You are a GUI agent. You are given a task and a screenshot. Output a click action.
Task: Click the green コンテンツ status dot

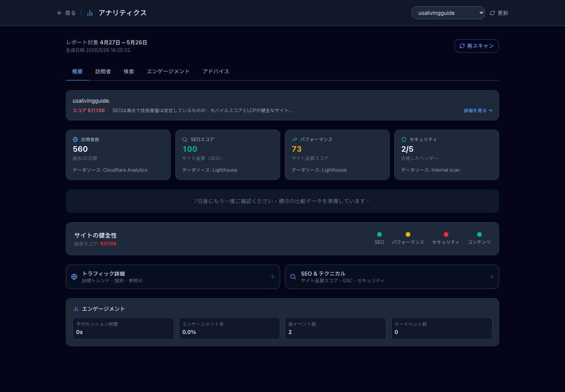(479, 234)
